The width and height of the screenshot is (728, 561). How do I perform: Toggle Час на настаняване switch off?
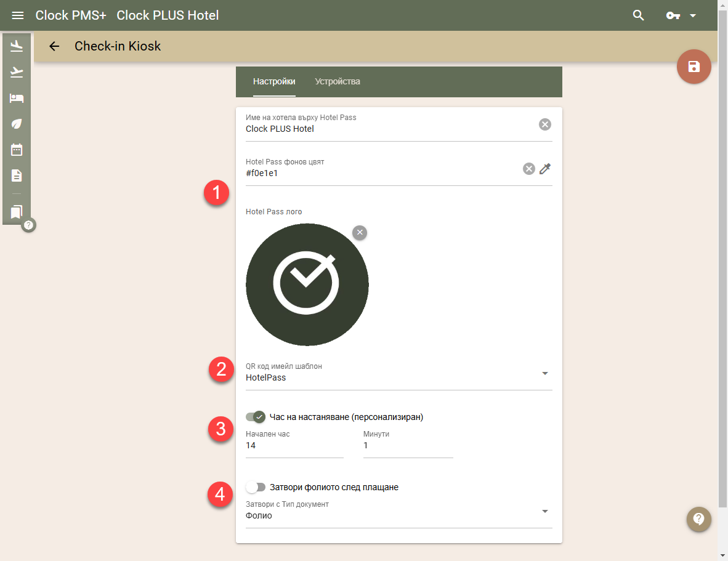click(256, 417)
